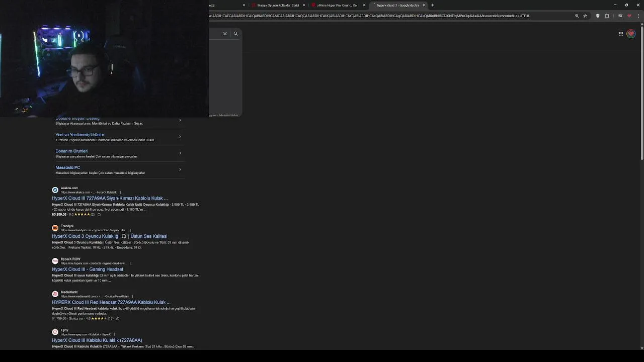The height and width of the screenshot is (362, 644).
Task: Open HyperX Cloud III - Gaming Headset result
Action: pyautogui.click(x=88, y=269)
